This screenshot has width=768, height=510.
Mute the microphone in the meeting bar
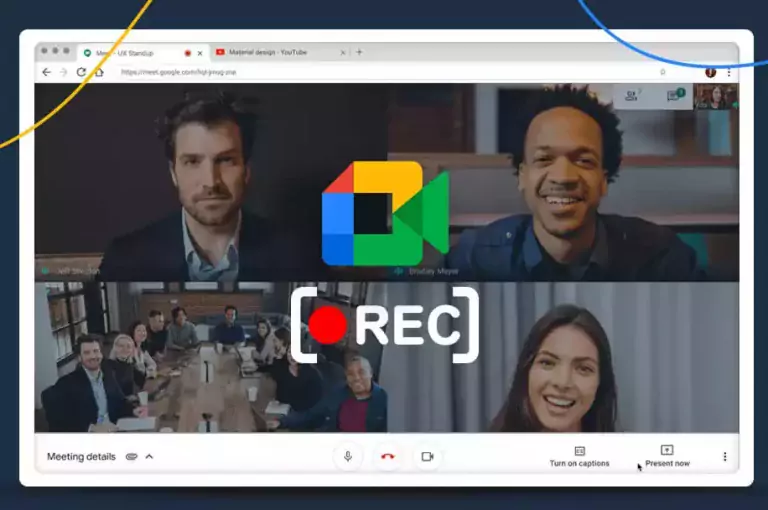(348, 457)
